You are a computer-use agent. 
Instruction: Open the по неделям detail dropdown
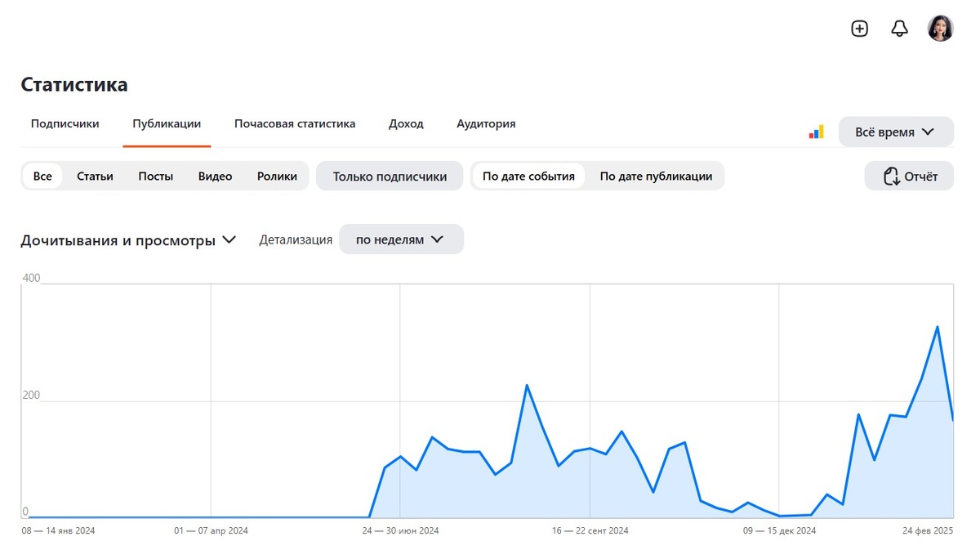401,239
